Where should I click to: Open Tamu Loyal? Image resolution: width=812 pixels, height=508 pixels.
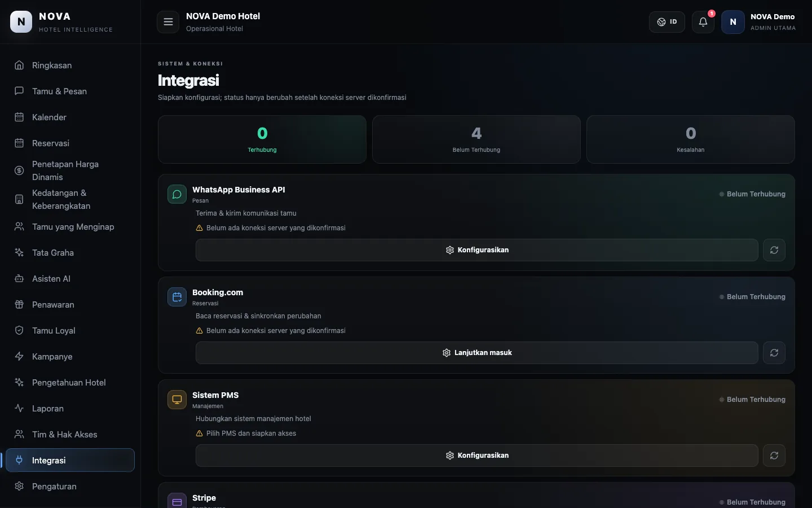tap(70, 331)
